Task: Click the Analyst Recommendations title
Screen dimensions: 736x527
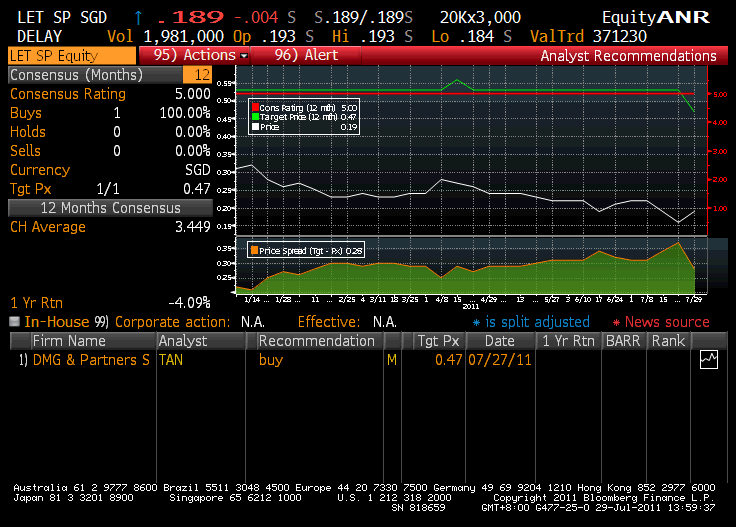Action: pos(628,56)
